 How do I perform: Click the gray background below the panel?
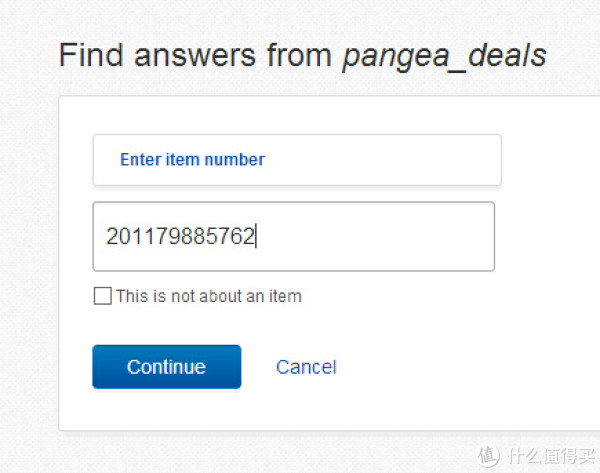(x=268, y=452)
